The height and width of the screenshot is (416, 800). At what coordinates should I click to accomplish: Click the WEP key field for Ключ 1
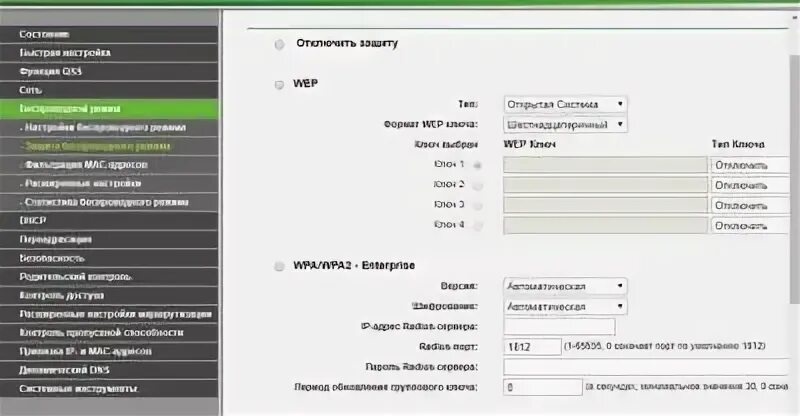(x=605, y=165)
